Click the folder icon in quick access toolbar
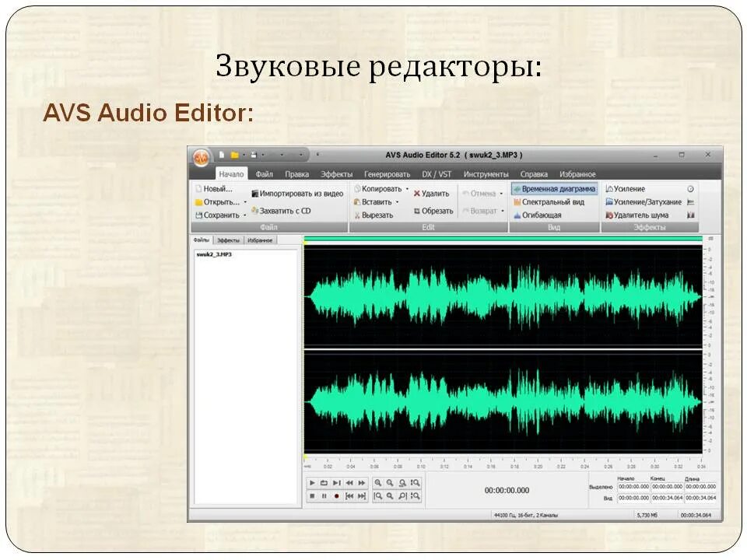Screen dimensions: 747x560 234,155
